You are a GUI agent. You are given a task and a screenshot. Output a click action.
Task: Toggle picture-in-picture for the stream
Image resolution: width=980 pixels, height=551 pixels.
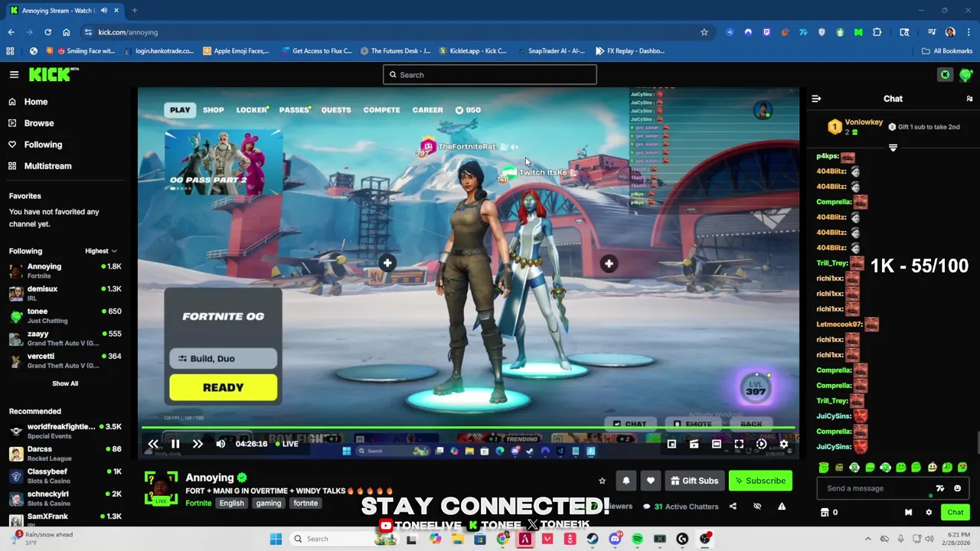671,444
